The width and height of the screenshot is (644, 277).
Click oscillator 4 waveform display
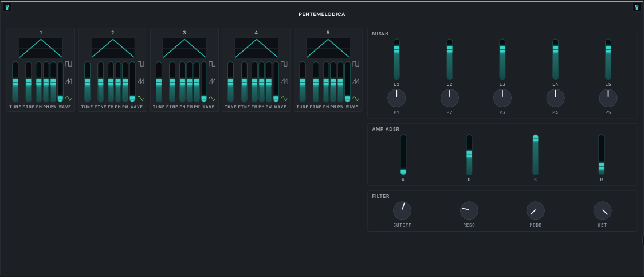coord(256,48)
